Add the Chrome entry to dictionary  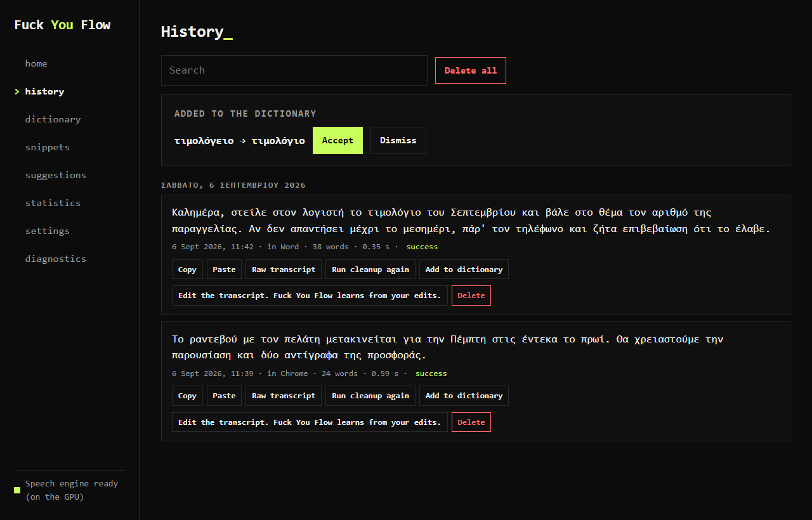464,396
